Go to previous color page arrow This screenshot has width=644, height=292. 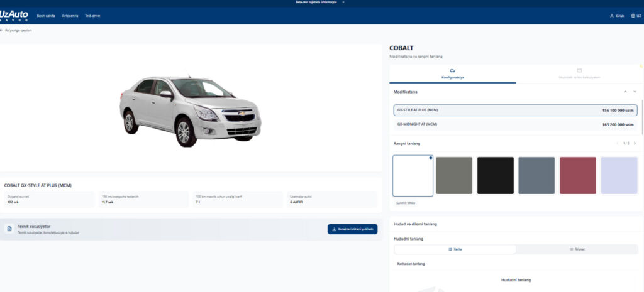618,143
